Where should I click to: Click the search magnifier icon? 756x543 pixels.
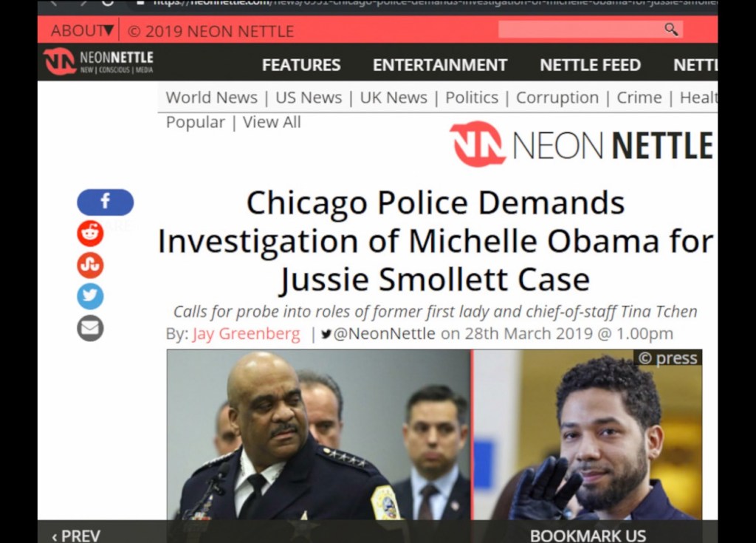(671, 30)
